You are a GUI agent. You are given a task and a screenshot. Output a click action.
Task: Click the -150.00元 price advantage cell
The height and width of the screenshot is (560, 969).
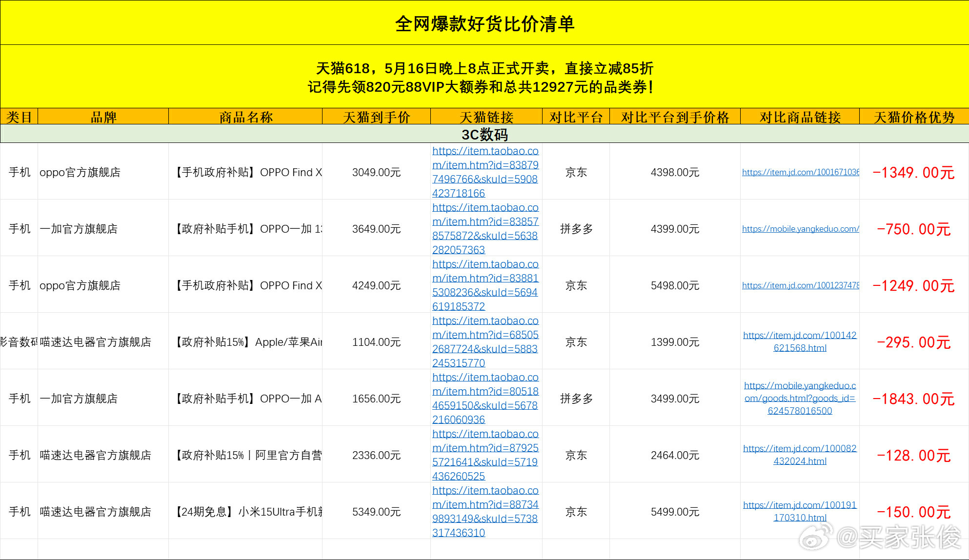tap(913, 512)
